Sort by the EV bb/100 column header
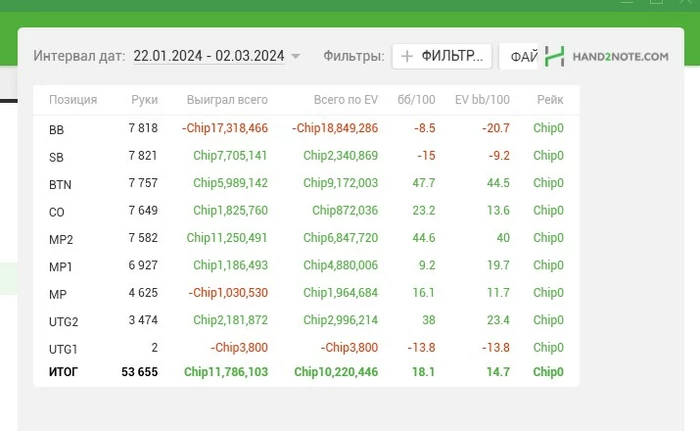The image size is (700, 431). tap(482, 100)
